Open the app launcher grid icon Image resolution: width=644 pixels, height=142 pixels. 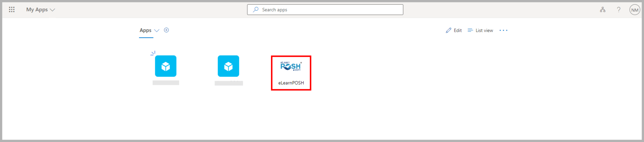(12, 10)
